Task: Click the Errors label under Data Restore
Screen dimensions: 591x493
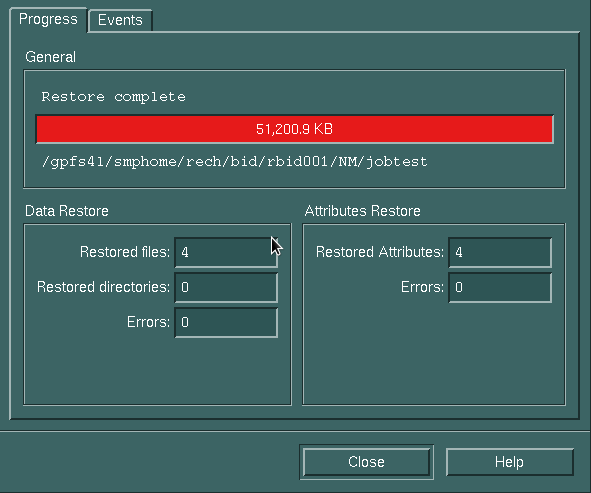Action: click(148, 322)
